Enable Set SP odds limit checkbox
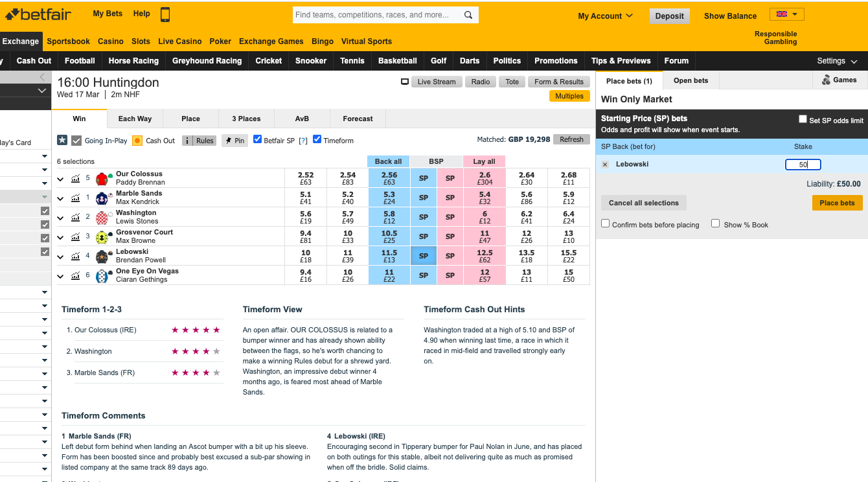This screenshot has width=868, height=482. tap(803, 119)
